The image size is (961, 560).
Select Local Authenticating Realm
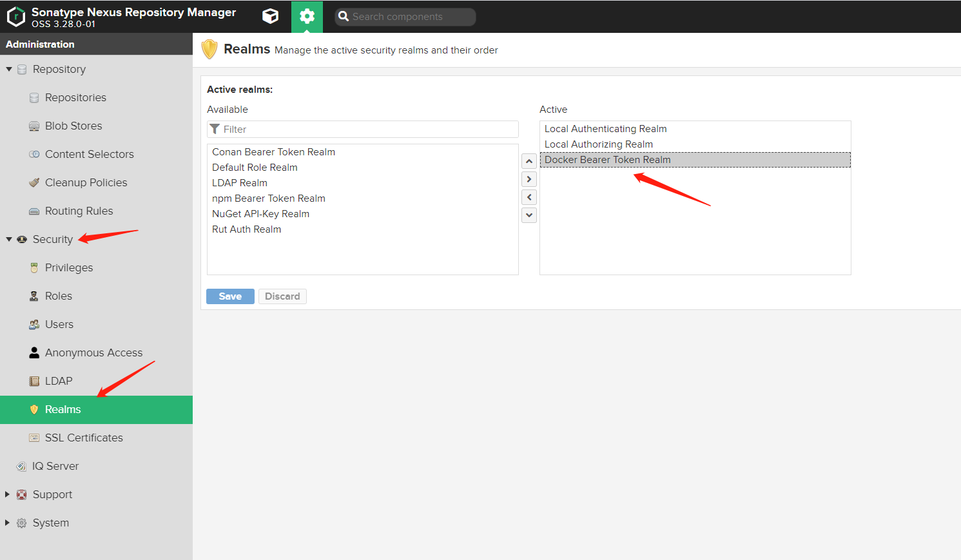[695, 129]
